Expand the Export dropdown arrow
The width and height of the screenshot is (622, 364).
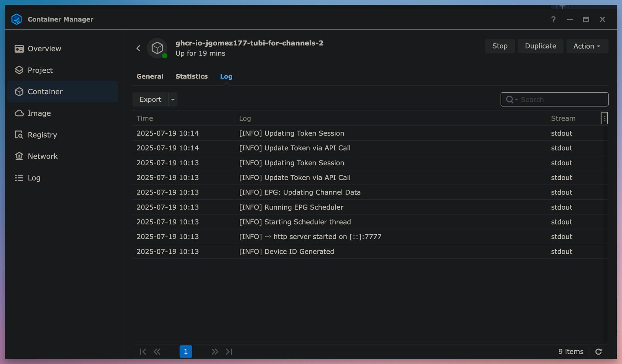(x=173, y=100)
